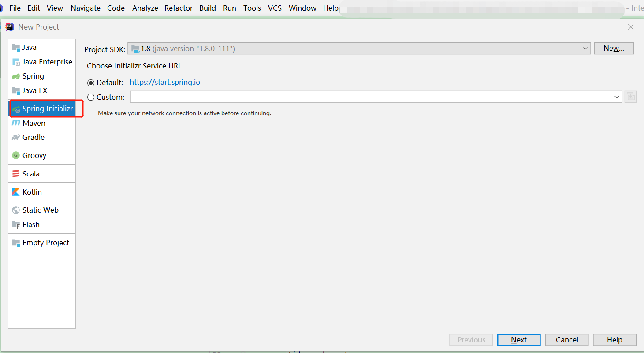The height and width of the screenshot is (353, 644).
Task: Open the Refactor menu
Action: (x=179, y=8)
